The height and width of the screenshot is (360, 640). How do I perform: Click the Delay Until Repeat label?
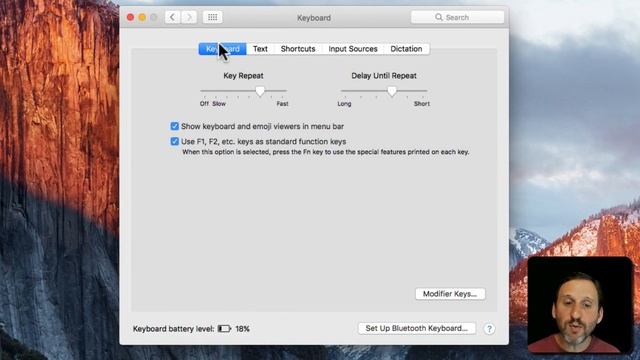(384, 76)
